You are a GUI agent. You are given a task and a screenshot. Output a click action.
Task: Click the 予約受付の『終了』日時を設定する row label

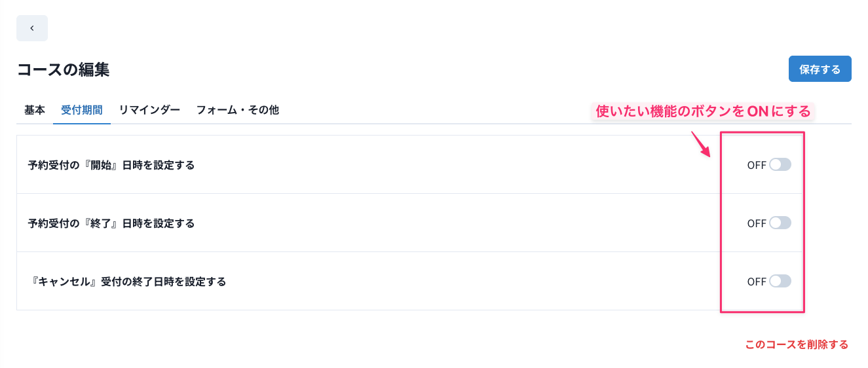[111, 223]
